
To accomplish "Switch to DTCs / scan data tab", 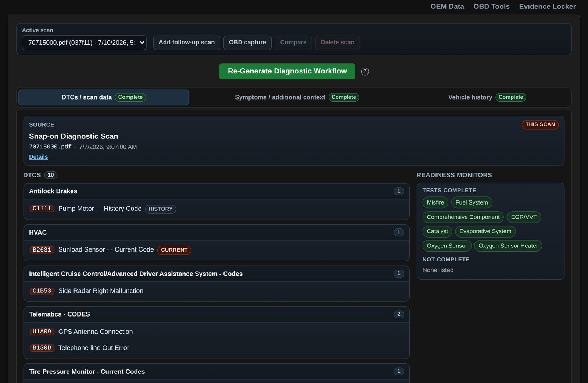I will coord(104,97).
